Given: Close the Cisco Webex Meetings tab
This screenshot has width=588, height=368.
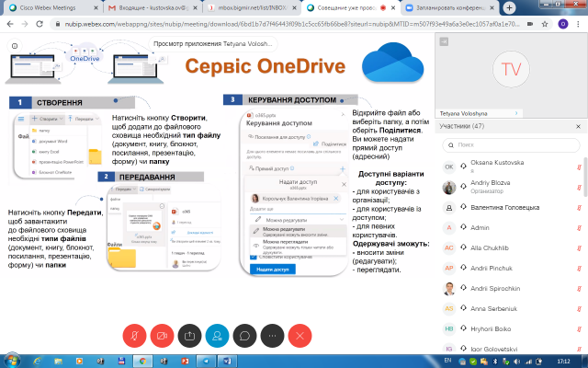Looking at the screenshot, I should 96,8.
